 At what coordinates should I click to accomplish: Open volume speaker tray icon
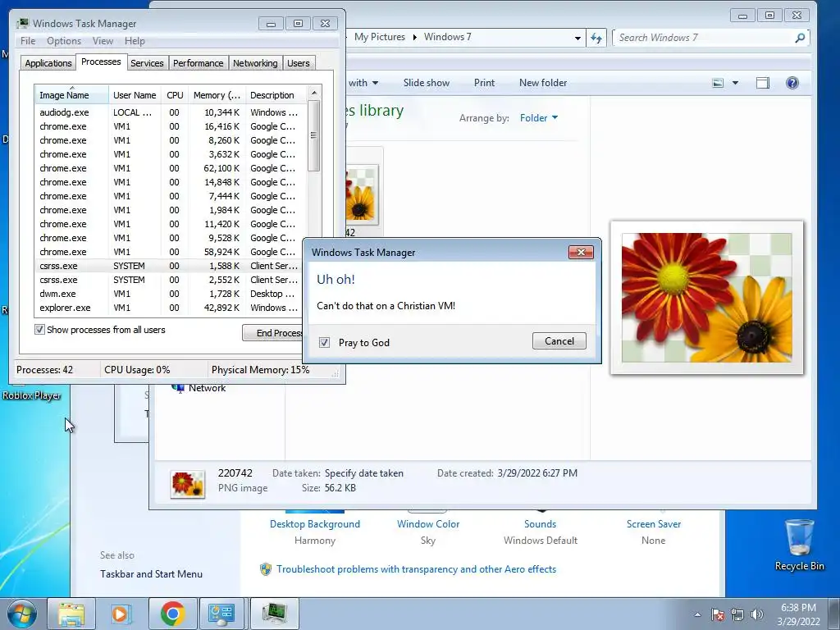coord(757,614)
